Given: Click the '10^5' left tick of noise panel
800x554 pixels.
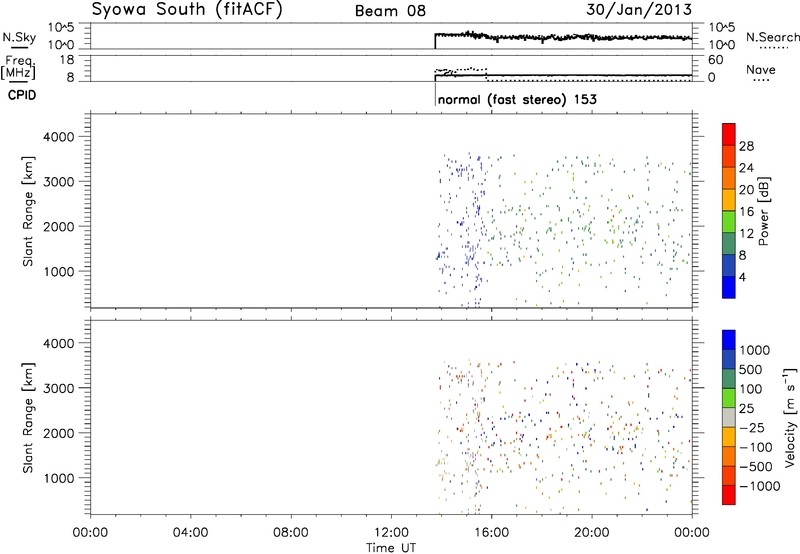Looking at the screenshot, I should tap(61, 28).
